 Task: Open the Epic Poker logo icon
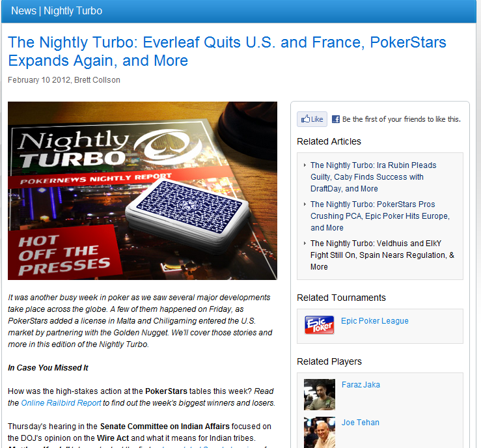320,325
